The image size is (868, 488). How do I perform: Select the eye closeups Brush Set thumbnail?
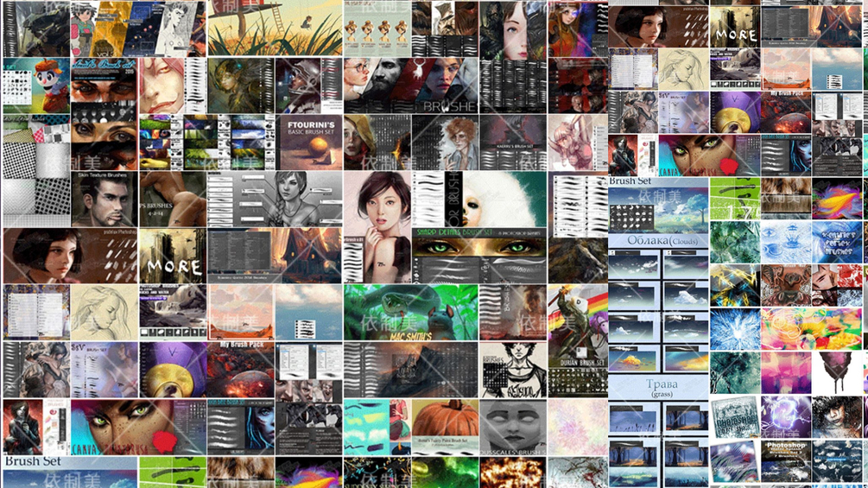pyautogui.click(x=104, y=114)
